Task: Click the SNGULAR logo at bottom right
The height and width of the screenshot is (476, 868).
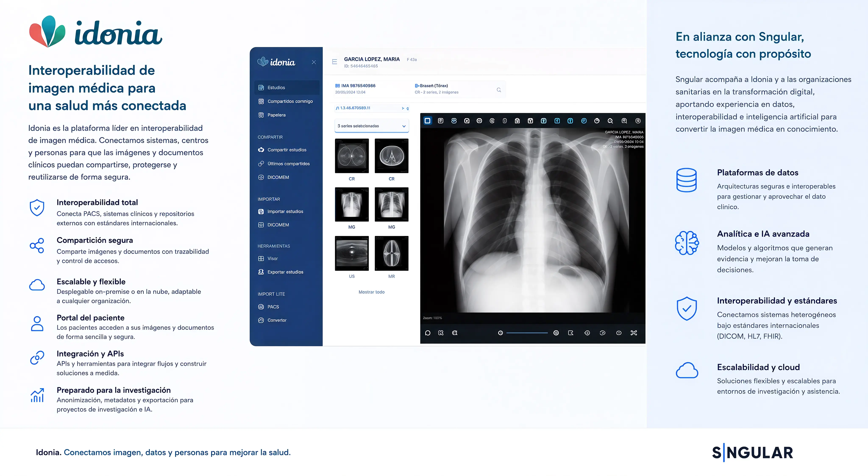Action: tap(753, 453)
